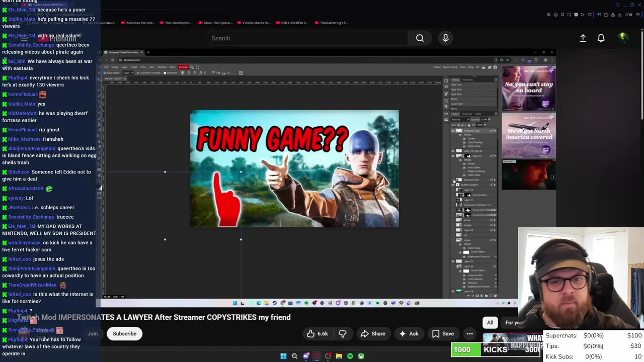Image resolution: width=644 pixels, height=362 pixels.
Task: Open 'We've got North America covered' ad
Action: pyautogui.click(x=528, y=135)
